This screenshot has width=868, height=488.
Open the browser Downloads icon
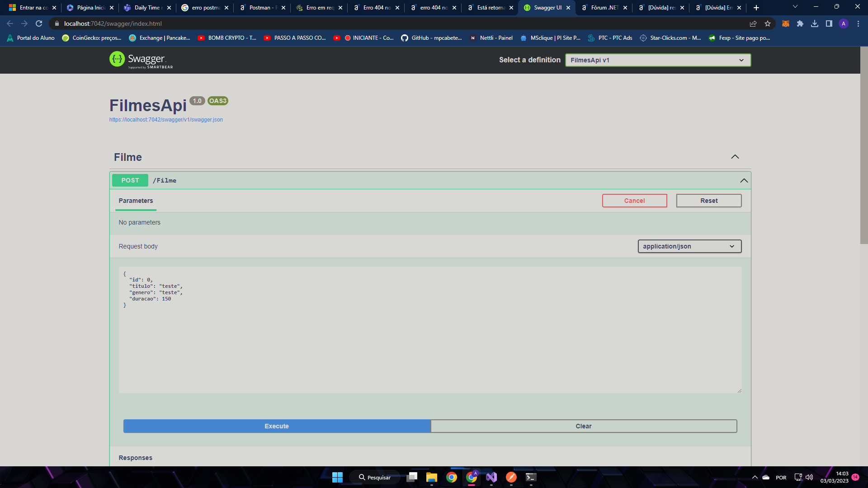[815, 23]
